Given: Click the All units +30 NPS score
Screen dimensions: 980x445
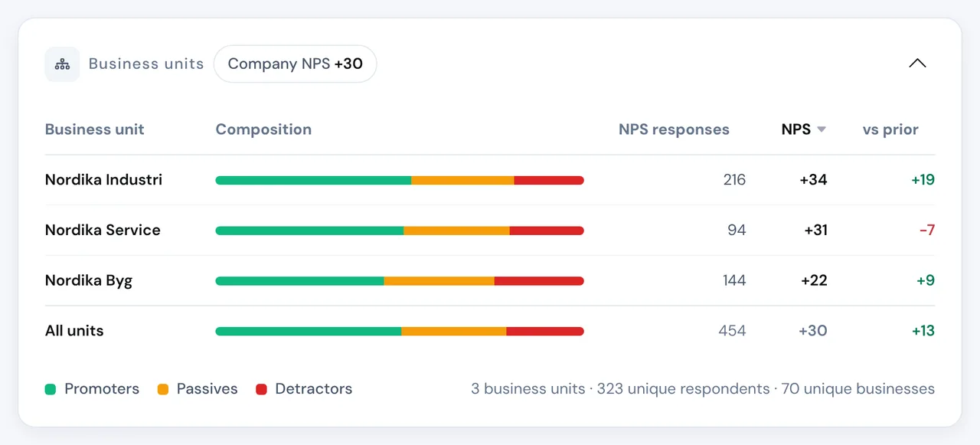Looking at the screenshot, I should coord(812,331).
